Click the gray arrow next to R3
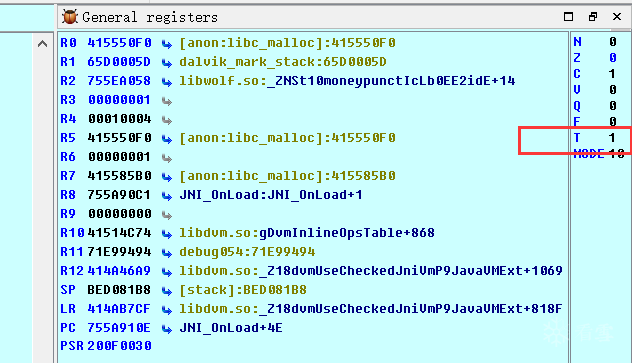 pyautogui.click(x=166, y=101)
